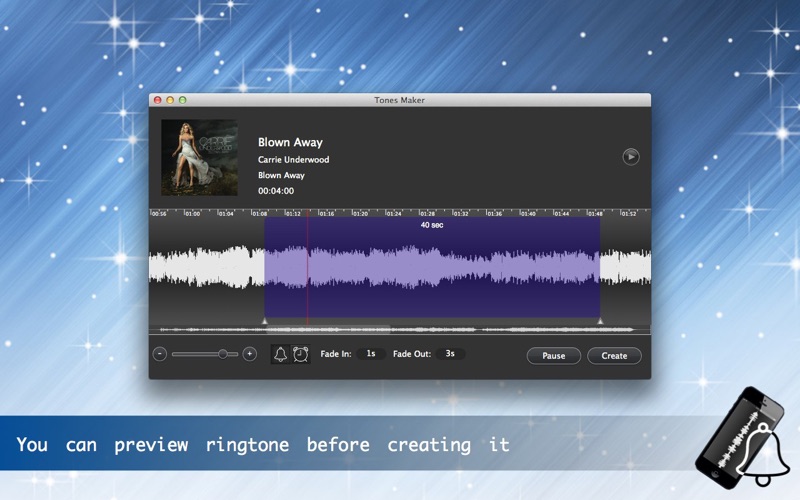The image size is (800, 500).
Task: Select the bell ringtone mode icon
Action: [281, 354]
